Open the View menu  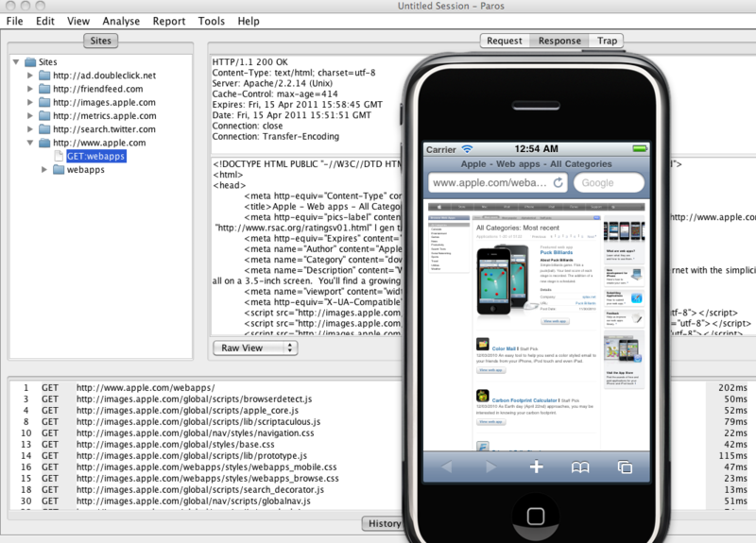[78, 21]
